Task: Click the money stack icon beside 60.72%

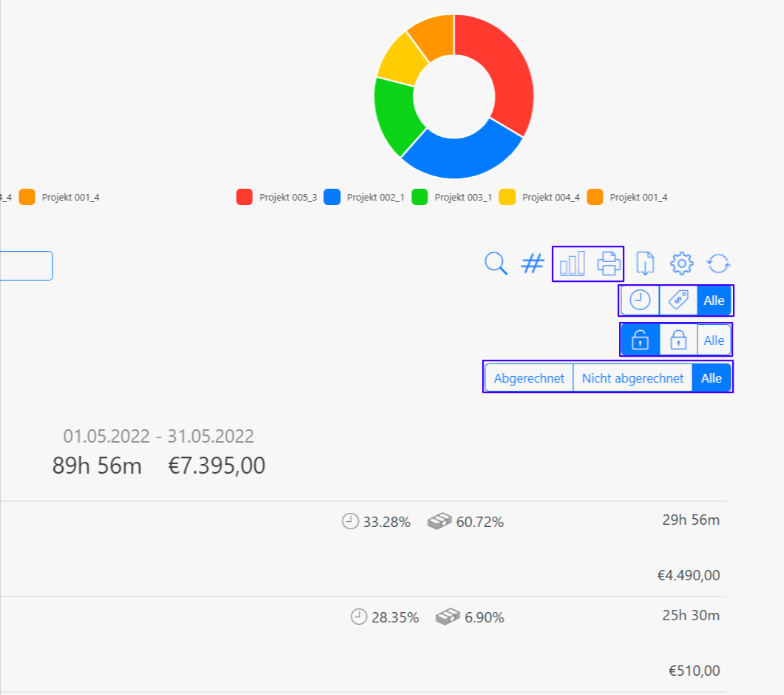Action: point(439,521)
